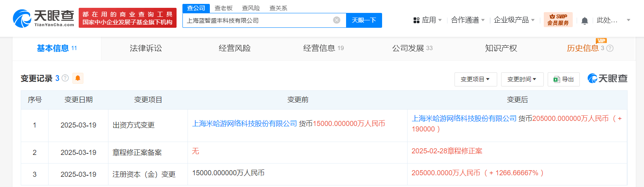Screen dimensions: 644x187
Task: Expand the 企业级产品 menu
Action: tap(514, 20)
